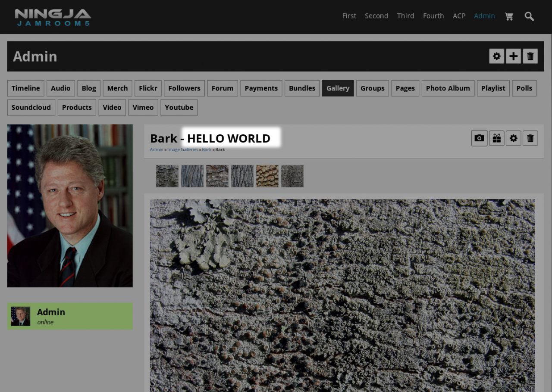Select the sixth bark thumbnail
The width and height of the screenshot is (552, 392).
(292, 176)
